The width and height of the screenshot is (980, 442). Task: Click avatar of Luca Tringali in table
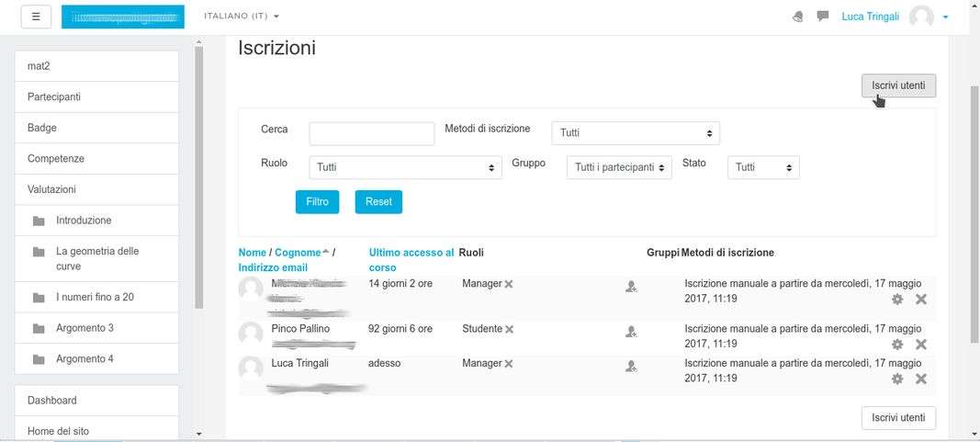click(x=251, y=368)
